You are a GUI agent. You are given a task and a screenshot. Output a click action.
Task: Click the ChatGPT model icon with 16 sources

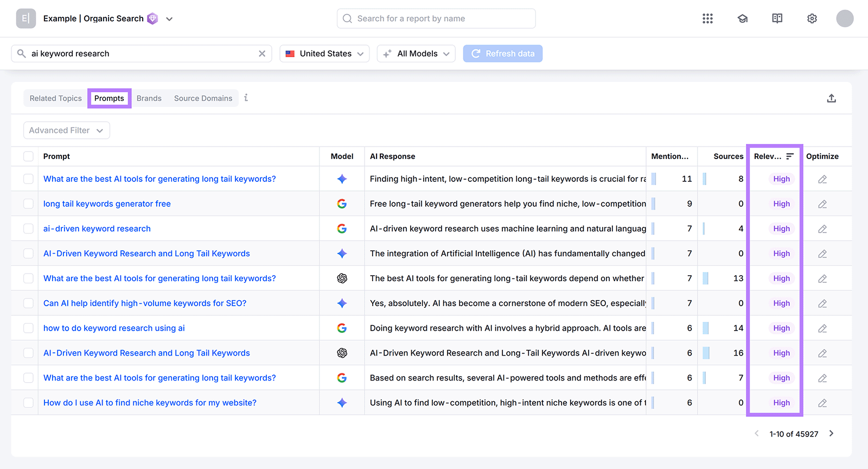(342, 353)
